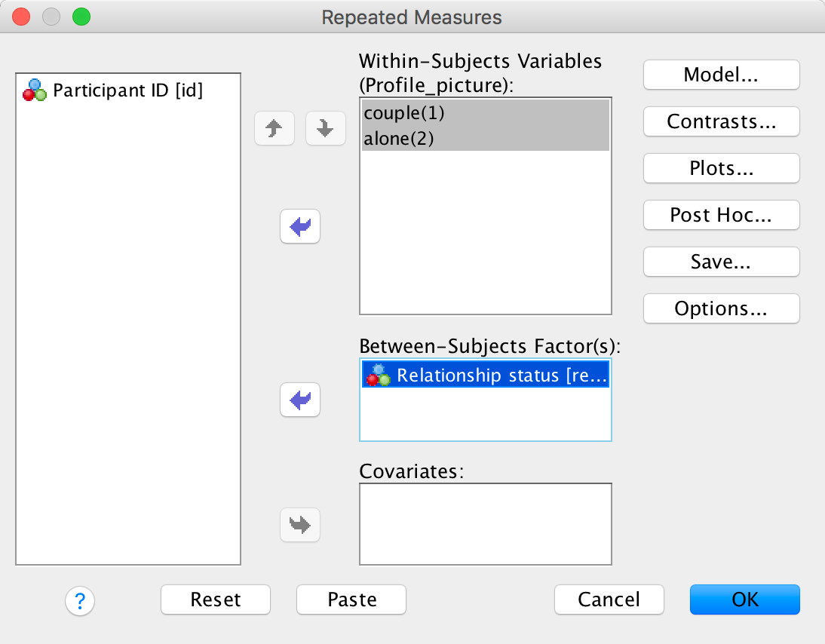Open the Save dialog
The height and width of the screenshot is (644, 825).
point(721,262)
